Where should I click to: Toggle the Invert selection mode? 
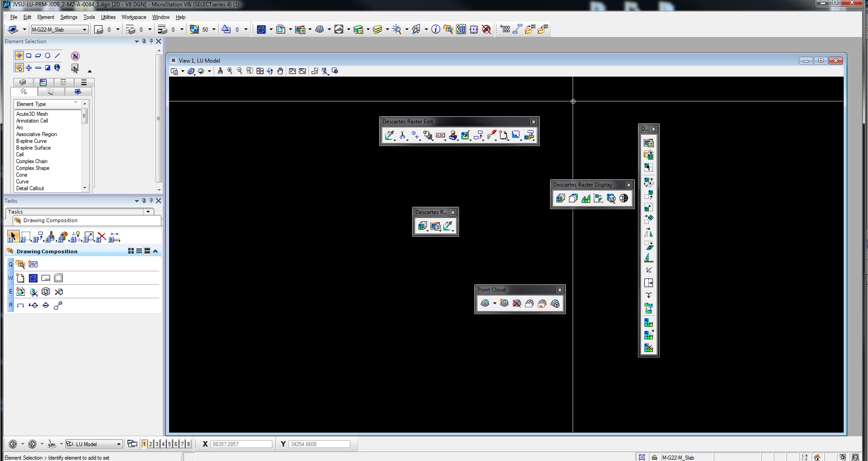click(47, 68)
